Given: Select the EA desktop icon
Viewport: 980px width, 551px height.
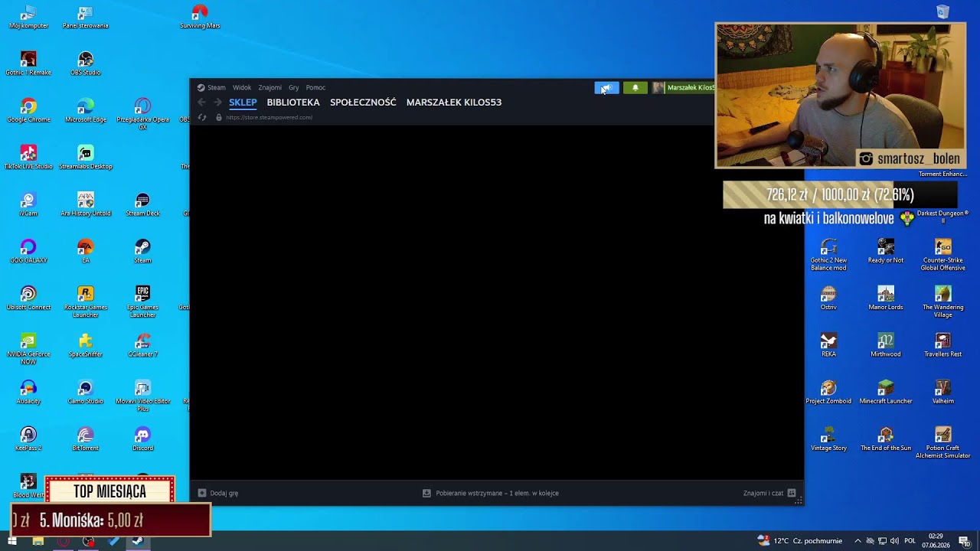Looking at the screenshot, I should (x=86, y=252).
